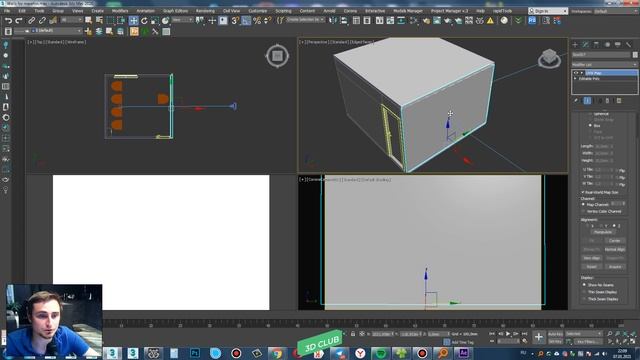Open the Create command panel tab
This screenshot has width=640, height=360.
pos(575,44)
